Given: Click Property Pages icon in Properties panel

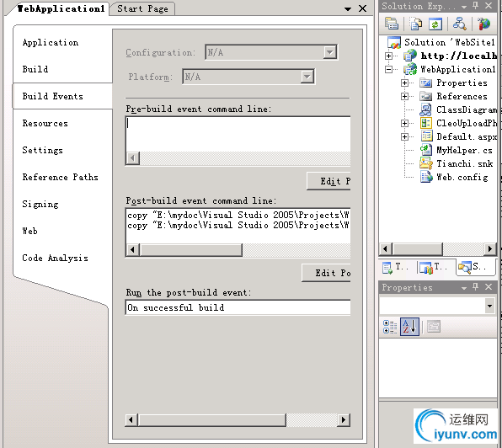Looking at the screenshot, I should [x=434, y=327].
